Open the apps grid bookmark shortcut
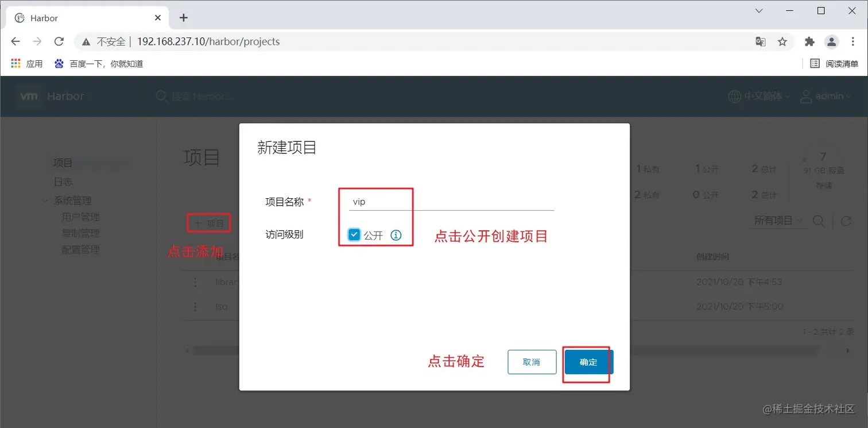This screenshot has width=868, height=428. point(27,64)
